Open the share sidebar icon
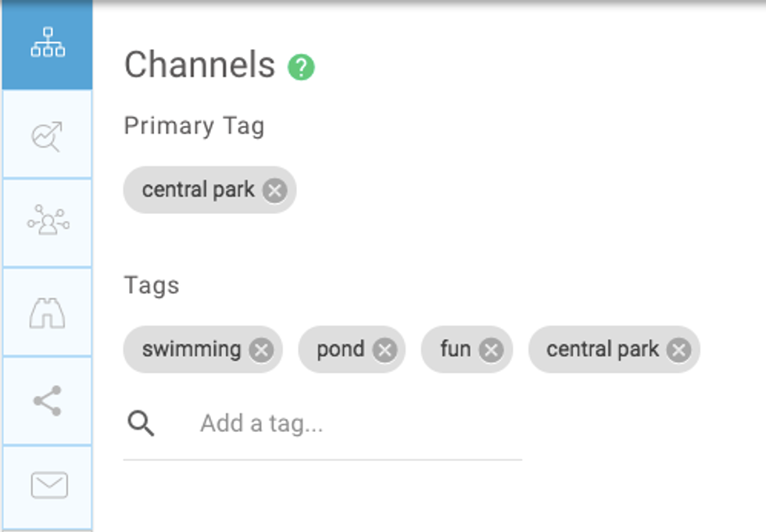The width and height of the screenshot is (766, 532). click(48, 401)
